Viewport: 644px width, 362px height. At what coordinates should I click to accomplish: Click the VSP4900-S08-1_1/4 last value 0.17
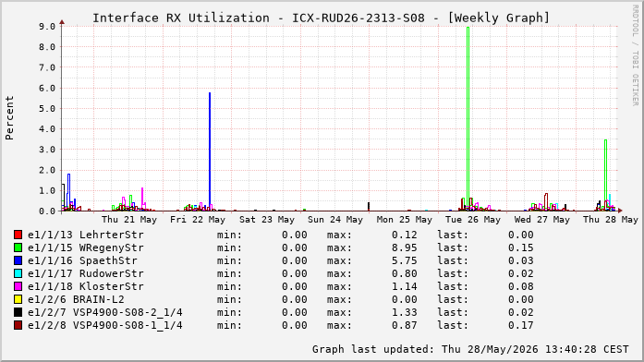tap(521, 325)
